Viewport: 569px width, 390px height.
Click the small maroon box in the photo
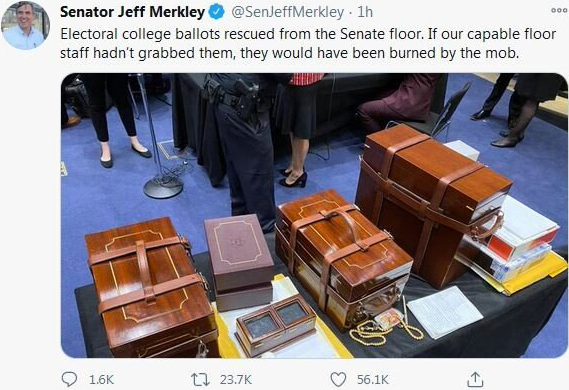(x=239, y=261)
